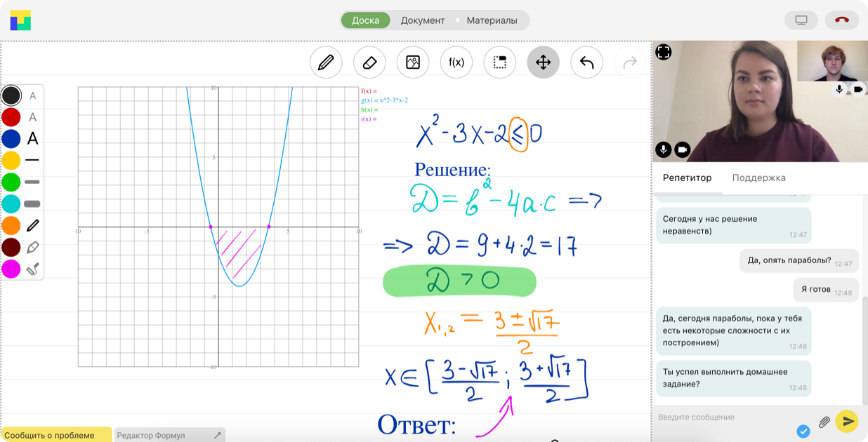Select the move/pan board tool

544,62
